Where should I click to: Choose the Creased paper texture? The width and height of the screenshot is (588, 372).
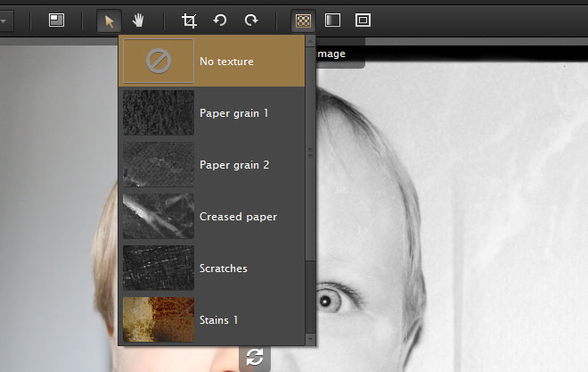point(212,216)
